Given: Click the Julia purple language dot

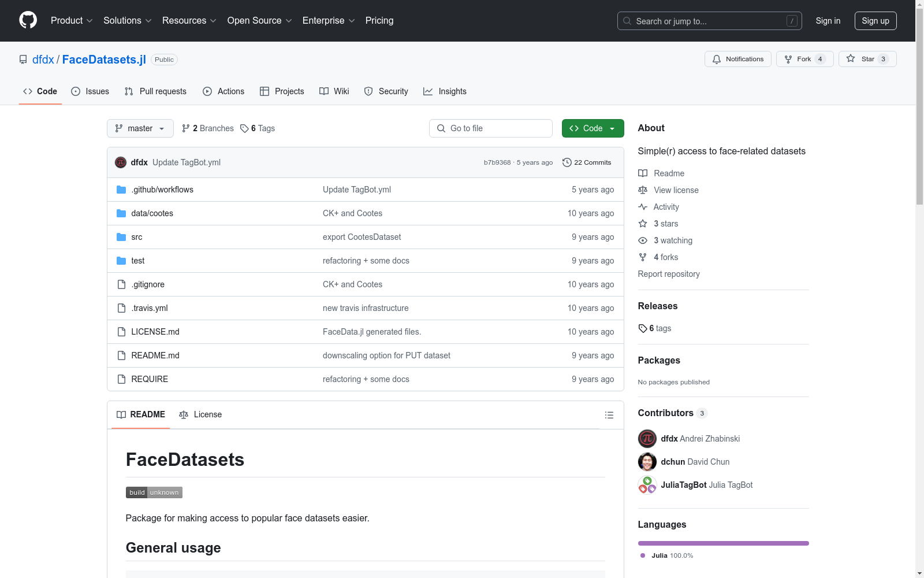Looking at the screenshot, I should [x=643, y=555].
